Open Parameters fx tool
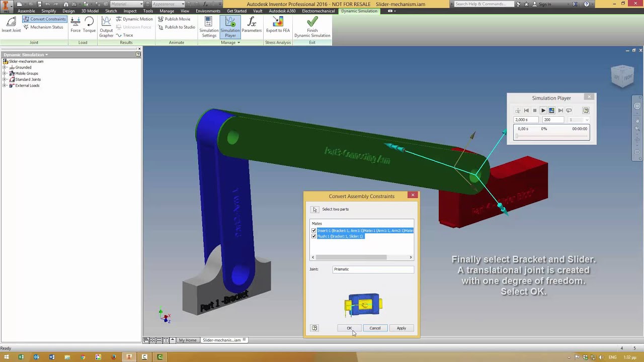 [252, 25]
